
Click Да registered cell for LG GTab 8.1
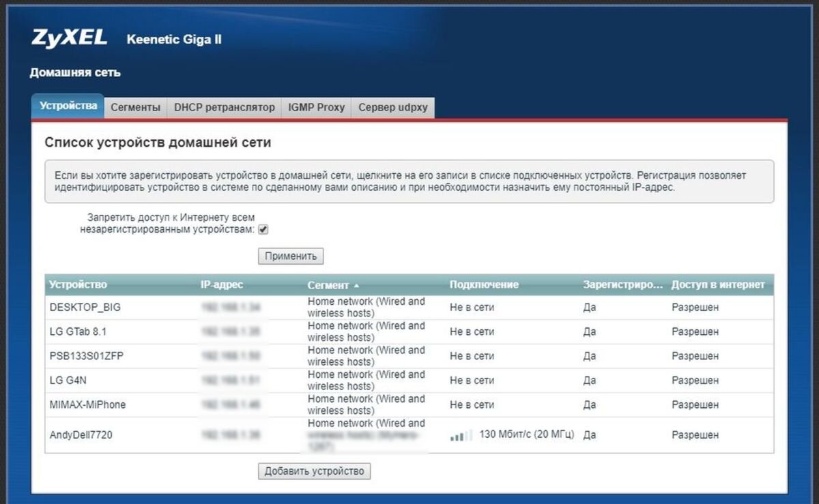[x=590, y=332]
